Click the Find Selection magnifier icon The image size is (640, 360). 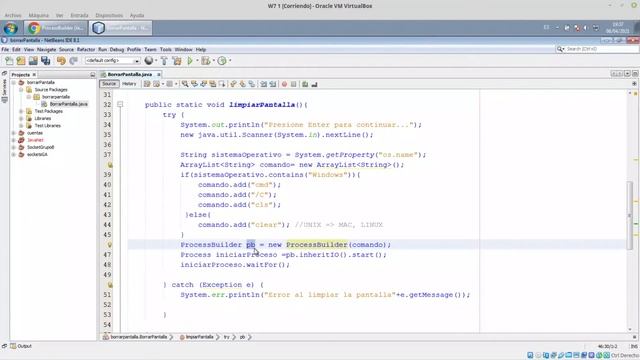185,84
